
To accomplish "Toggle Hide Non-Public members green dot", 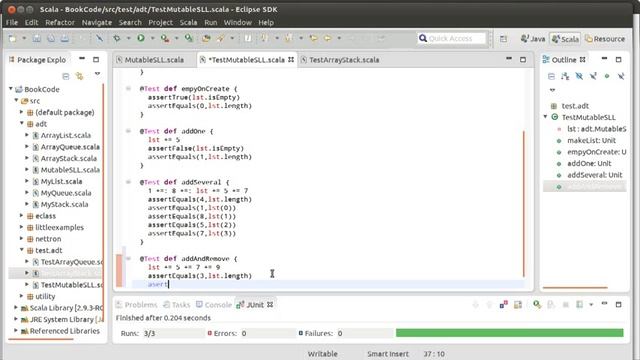I will coord(607,76).
